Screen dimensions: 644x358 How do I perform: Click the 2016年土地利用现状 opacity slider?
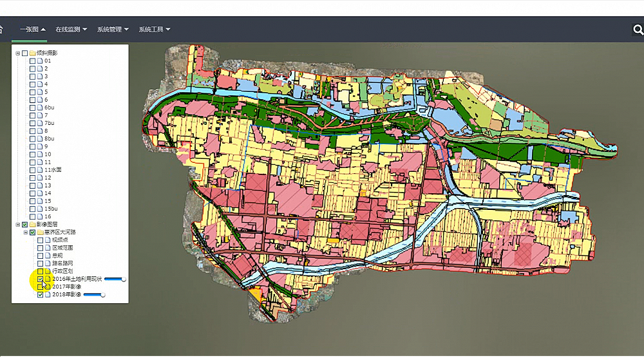tap(115, 279)
